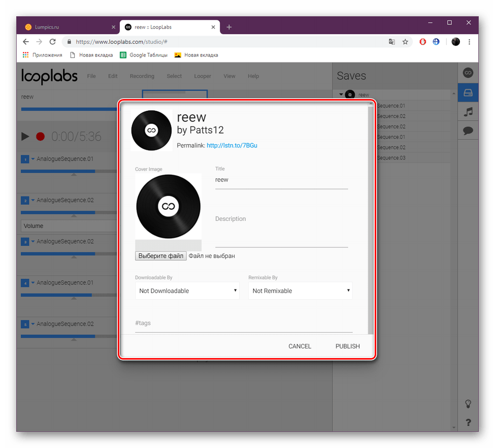This screenshot has height=448, width=495.
Task: Start recording with the red record button
Action: coord(41,136)
